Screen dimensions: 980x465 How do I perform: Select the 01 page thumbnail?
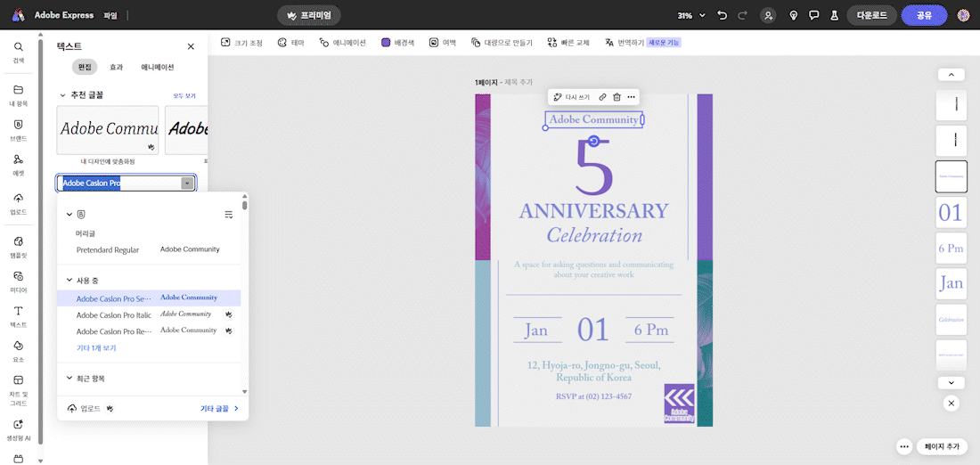pos(951,212)
